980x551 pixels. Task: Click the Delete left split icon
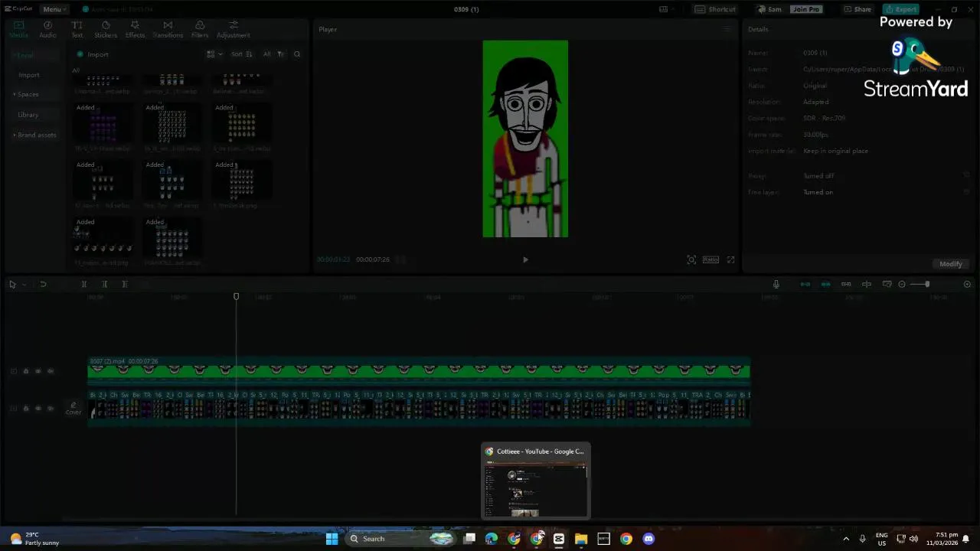tap(105, 284)
